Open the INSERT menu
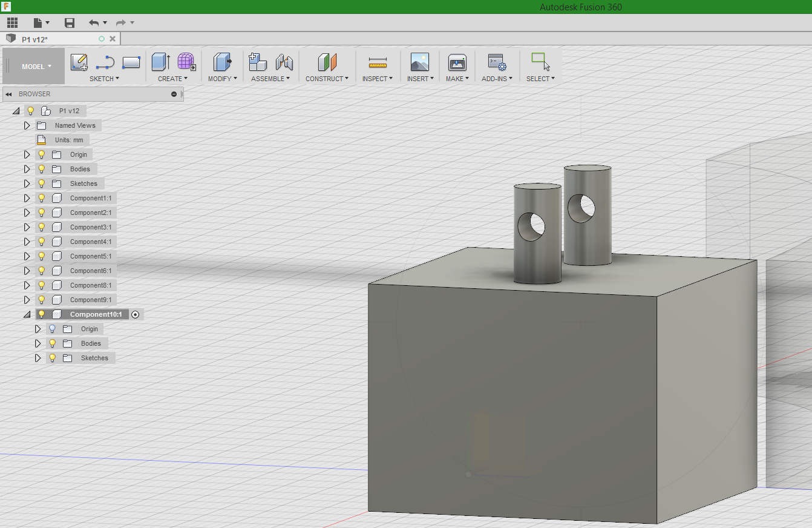812x528 pixels. pyautogui.click(x=420, y=79)
